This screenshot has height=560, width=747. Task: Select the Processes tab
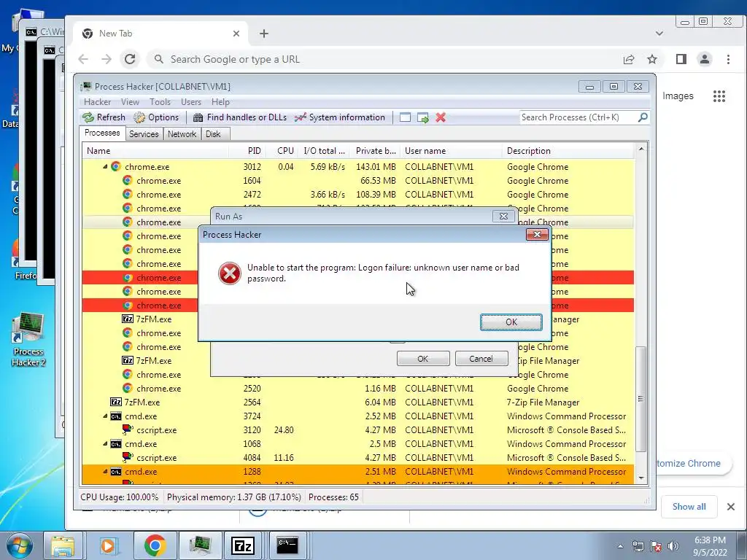pyautogui.click(x=102, y=133)
